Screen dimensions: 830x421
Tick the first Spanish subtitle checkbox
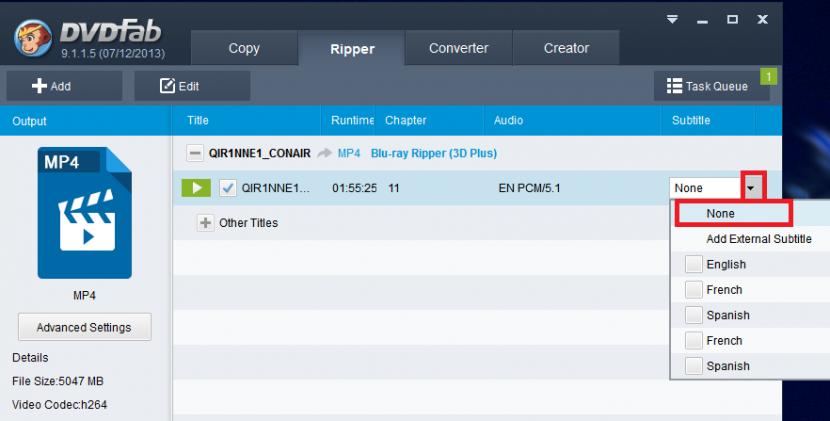tap(693, 315)
